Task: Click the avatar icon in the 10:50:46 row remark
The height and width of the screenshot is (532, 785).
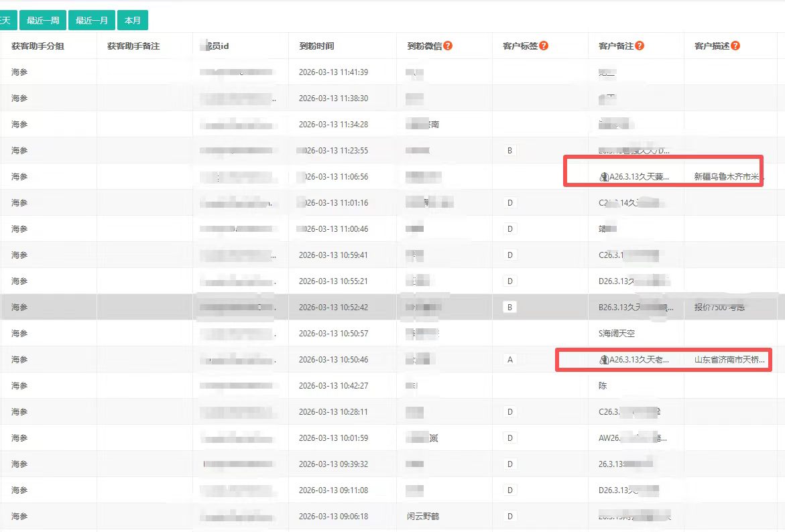Action: [603, 360]
